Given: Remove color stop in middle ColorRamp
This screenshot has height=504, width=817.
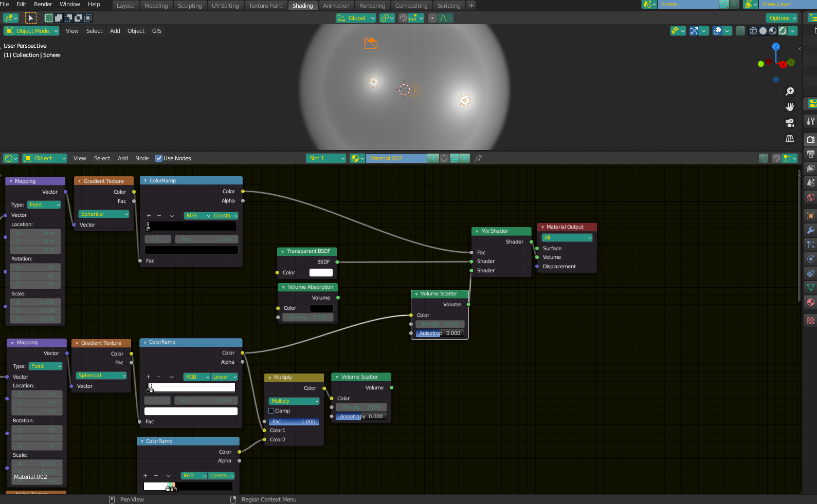Looking at the screenshot, I should (159, 377).
